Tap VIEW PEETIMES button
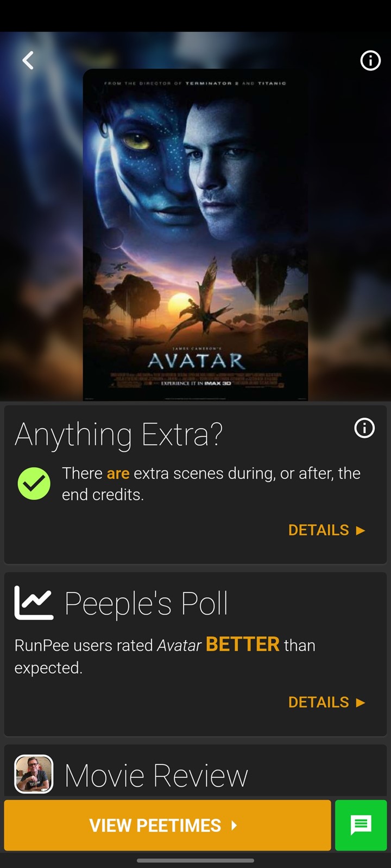391x868 pixels. pos(167,825)
